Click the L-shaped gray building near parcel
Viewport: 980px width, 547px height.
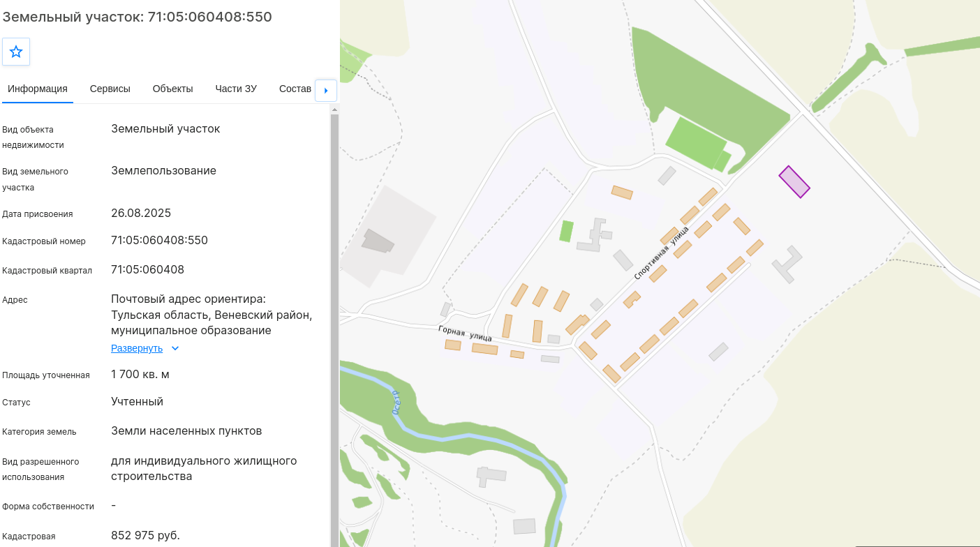coord(787,264)
